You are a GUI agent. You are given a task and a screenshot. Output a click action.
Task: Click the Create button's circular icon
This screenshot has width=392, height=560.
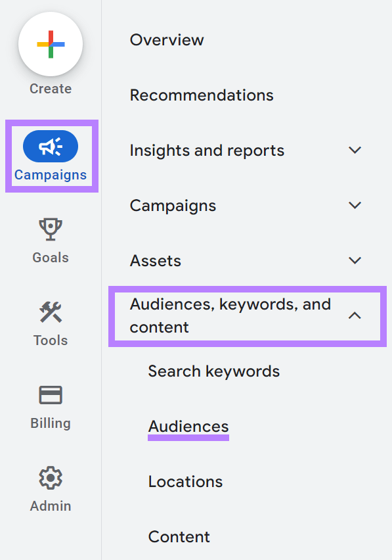pyautogui.click(x=50, y=44)
